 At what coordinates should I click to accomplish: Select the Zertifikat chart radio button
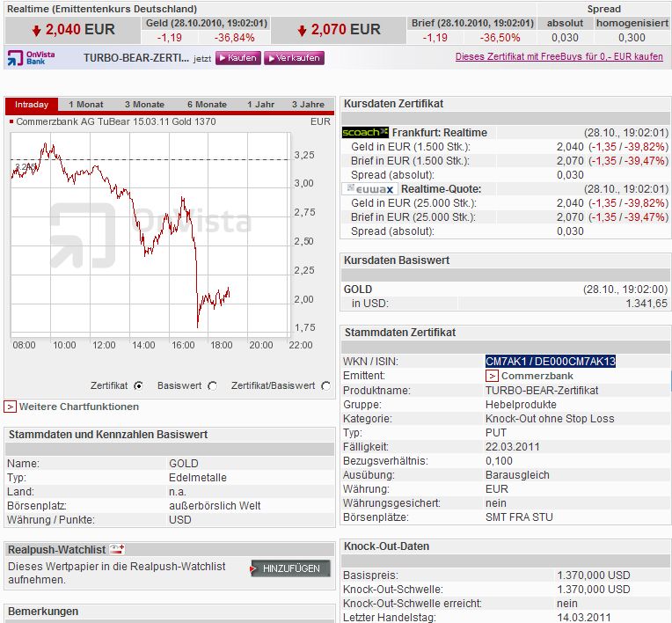138,386
